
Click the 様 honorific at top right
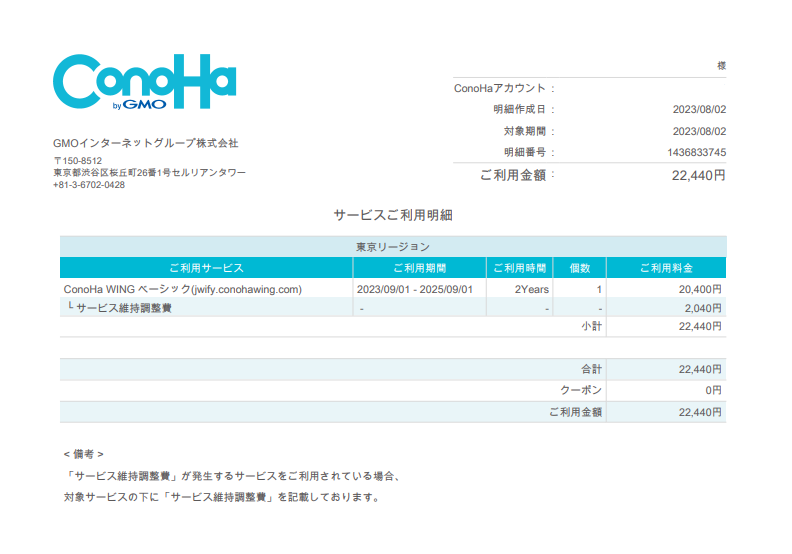click(722, 66)
